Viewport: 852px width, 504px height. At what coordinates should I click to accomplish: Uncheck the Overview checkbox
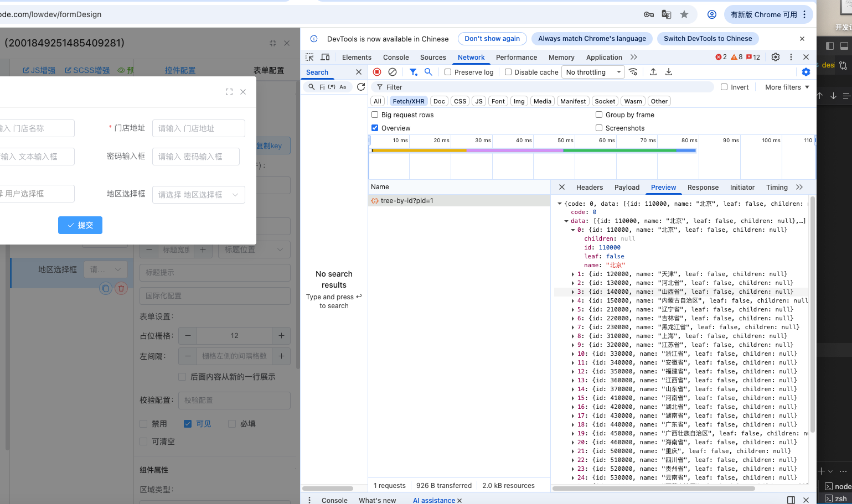click(x=375, y=128)
